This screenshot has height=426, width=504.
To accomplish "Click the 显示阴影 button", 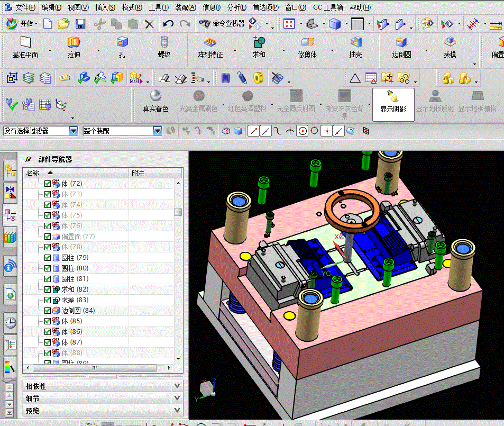I will (393, 104).
